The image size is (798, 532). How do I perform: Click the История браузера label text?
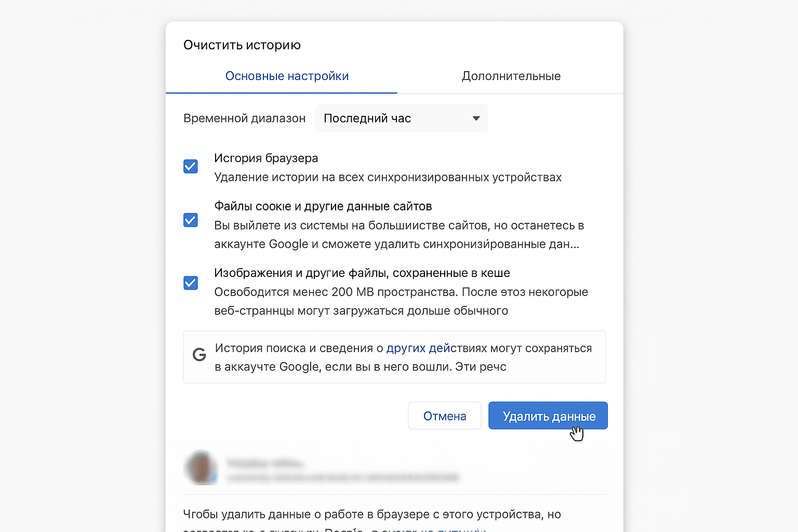coord(266,158)
